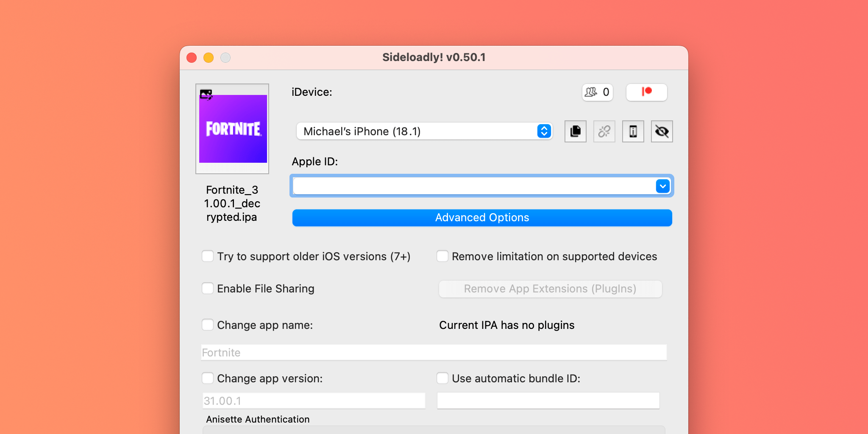Enable File Sharing checkbox
The image size is (868, 434).
click(208, 288)
